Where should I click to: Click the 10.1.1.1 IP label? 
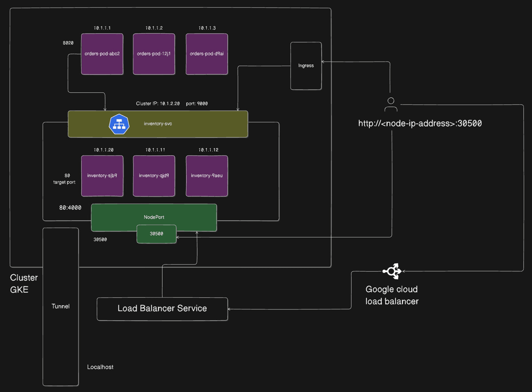102,28
